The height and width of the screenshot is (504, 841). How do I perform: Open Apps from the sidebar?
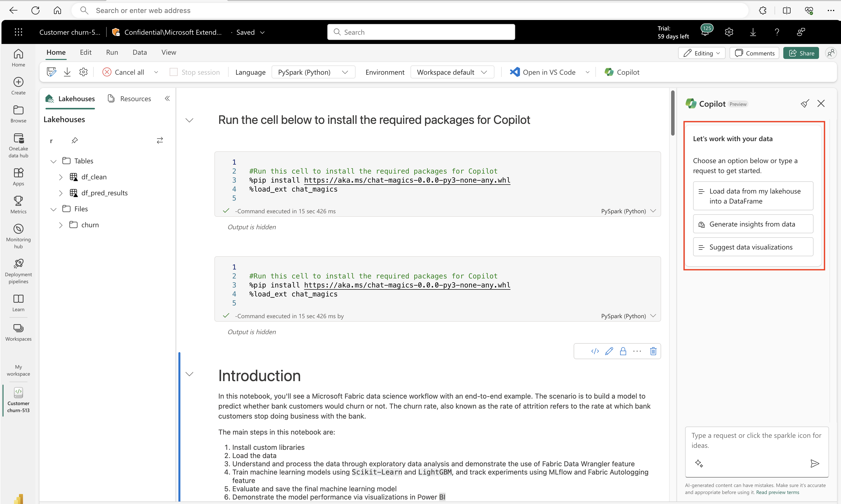[18, 177]
